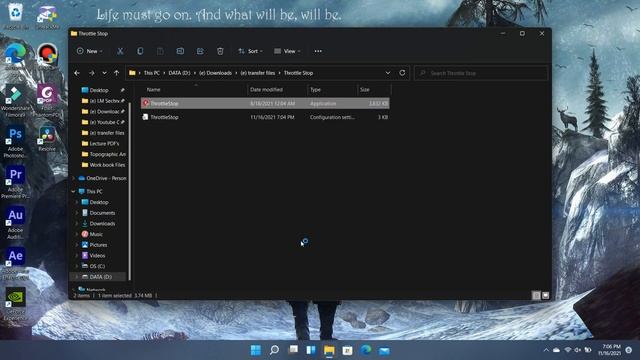
Task: Click the Rename toolbar icon
Action: click(x=180, y=51)
